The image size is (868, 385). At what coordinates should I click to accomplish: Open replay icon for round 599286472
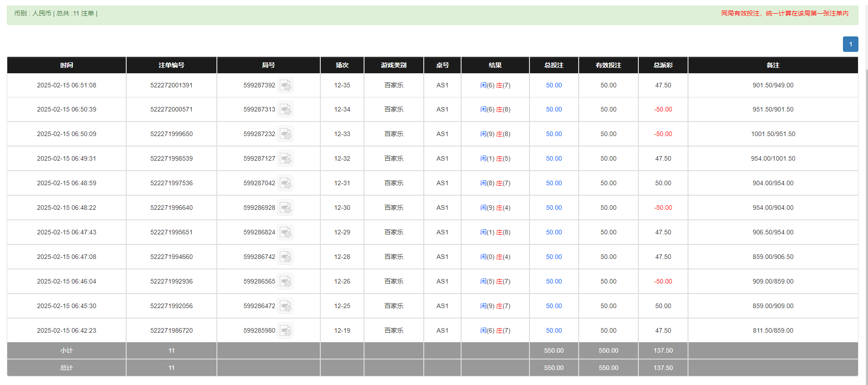[285, 306]
